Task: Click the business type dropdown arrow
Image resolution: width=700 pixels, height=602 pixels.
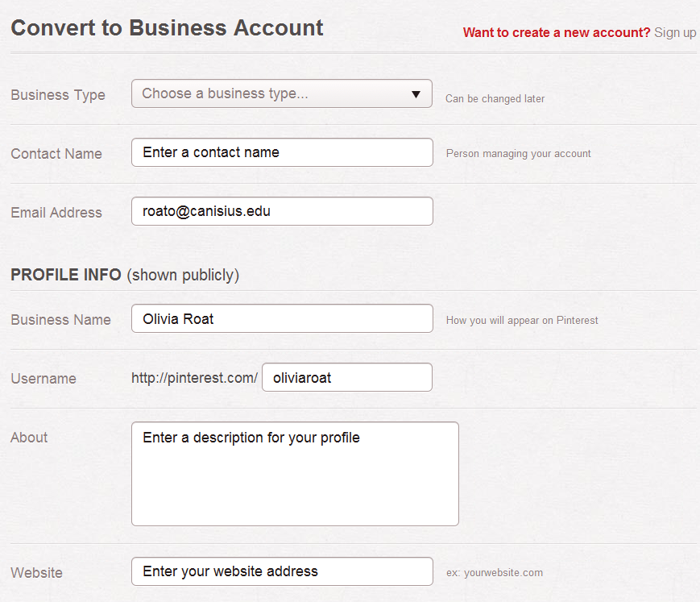Action: tap(417, 93)
